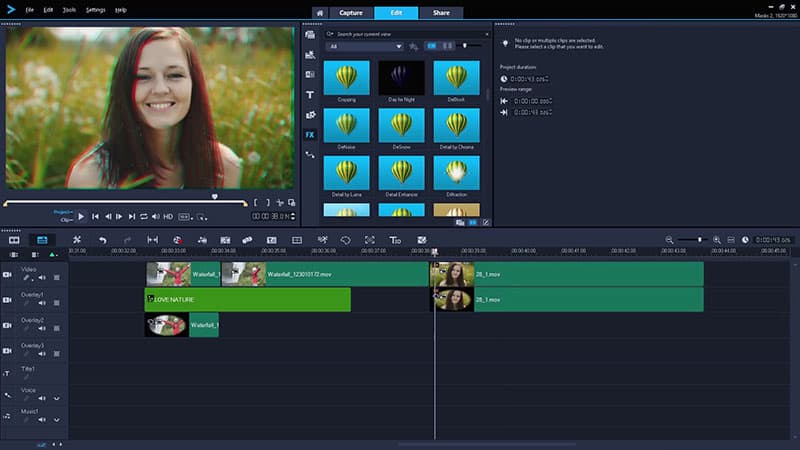Viewport: 800px width, 450px height.
Task: Open the Settings menu
Action: tap(95, 10)
